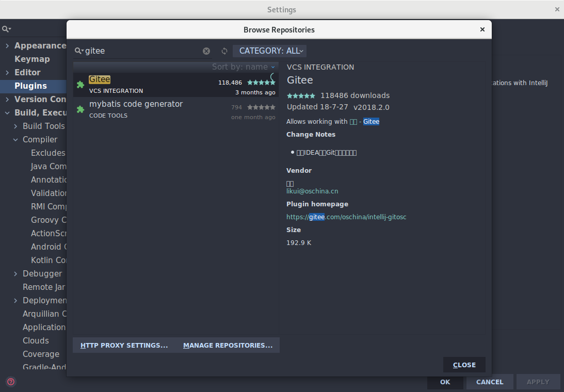Open the gitee.com plugin homepage link
Image resolution: width=564 pixels, height=392 pixels.
pyautogui.click(x=346, y=217)
